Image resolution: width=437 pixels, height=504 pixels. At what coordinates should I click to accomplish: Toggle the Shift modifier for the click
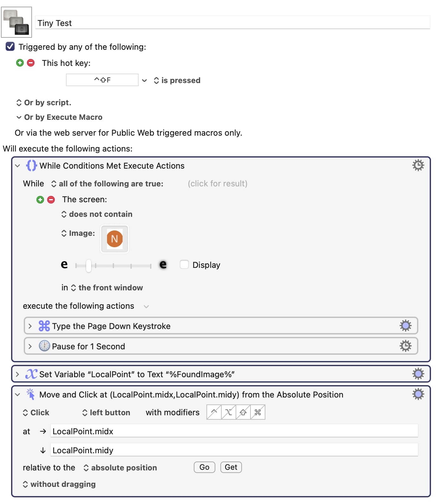coord(243,412)
